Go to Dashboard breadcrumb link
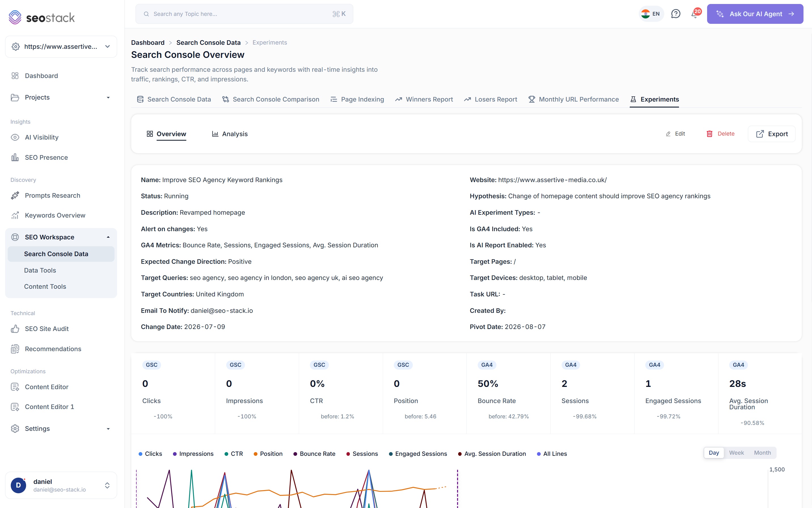Viewport: 812px width, 508px height. pos(148,43)
